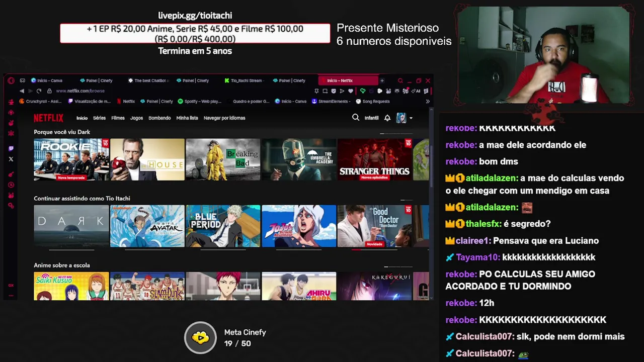Expand the bookmarks bar overflow chevron
This screenshot has height=362, width=644.
click(428, 101)
